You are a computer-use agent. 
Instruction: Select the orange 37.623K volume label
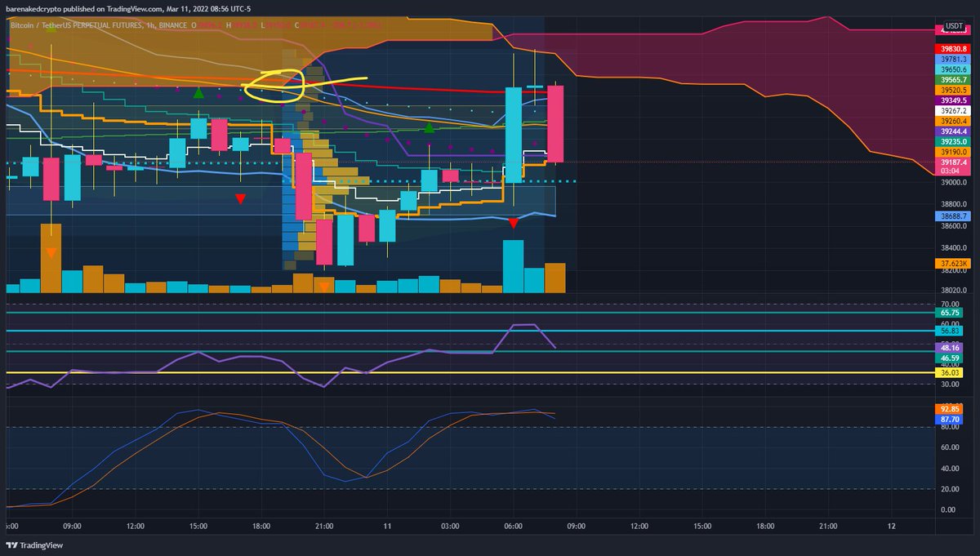[x=952, y=263]
